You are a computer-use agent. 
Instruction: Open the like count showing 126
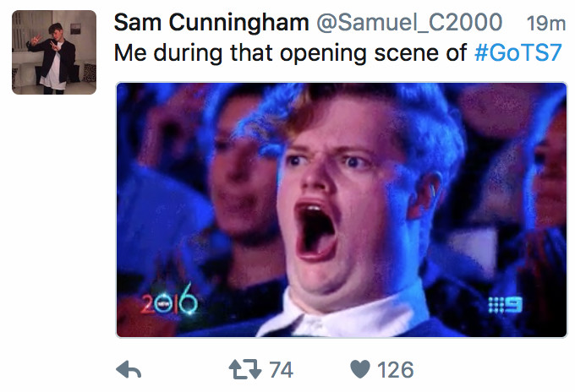(396, 370)
